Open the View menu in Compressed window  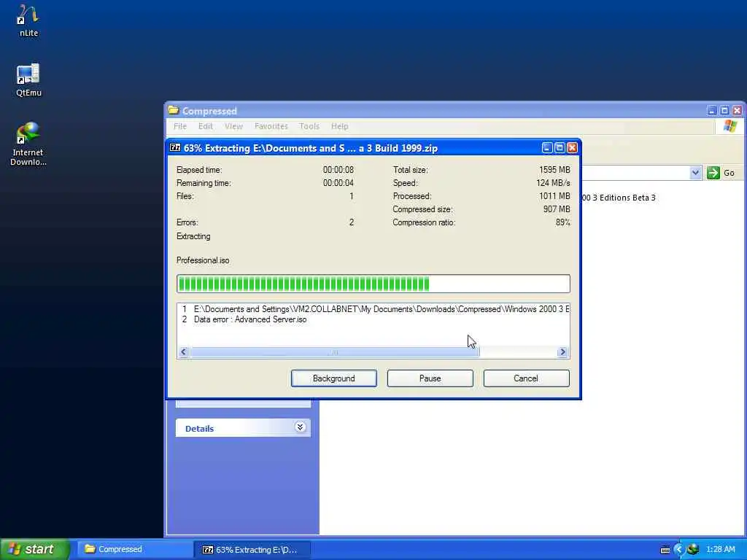point(233,126)
